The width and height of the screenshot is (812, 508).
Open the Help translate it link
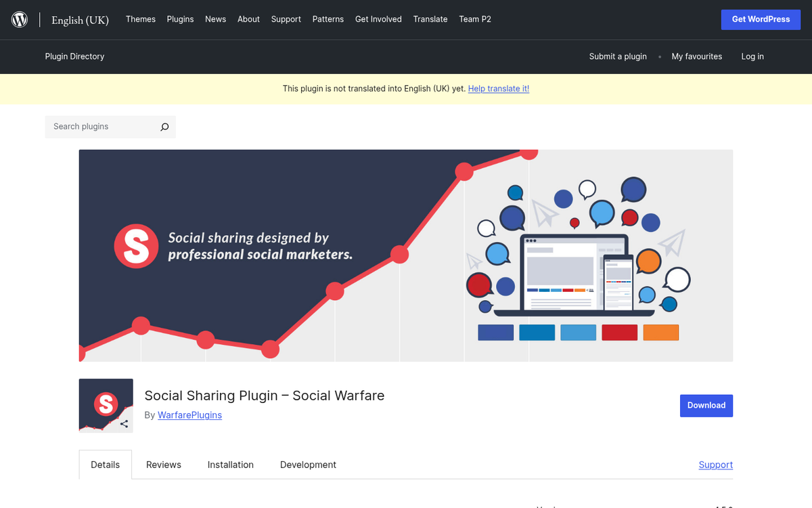pos(499,89)
